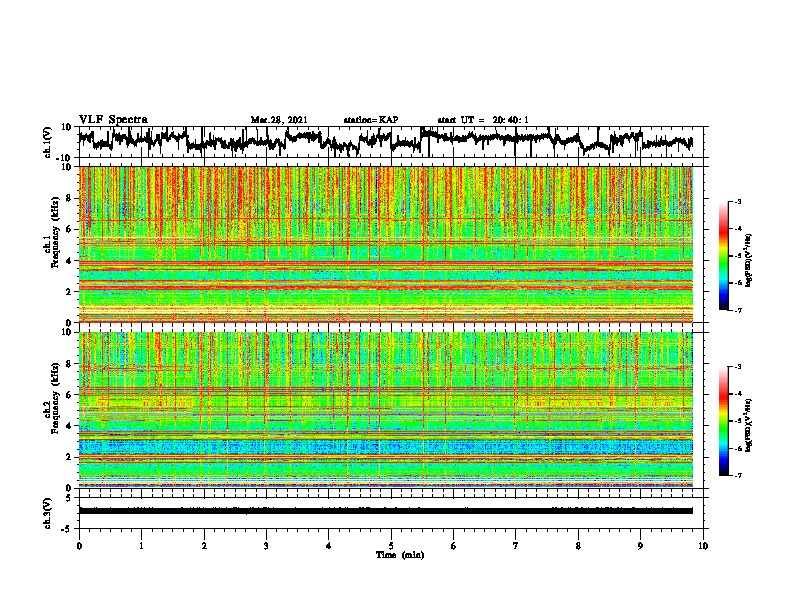
Task: Click the "-7" label on ch.1 color scale
Action: coord(738,310)
